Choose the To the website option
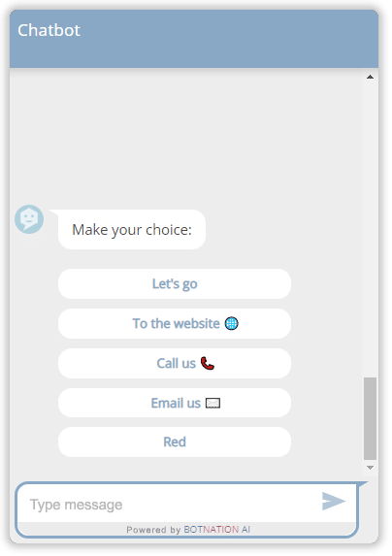Viewport: 392px width, 556px height. (x=175, y=323)
